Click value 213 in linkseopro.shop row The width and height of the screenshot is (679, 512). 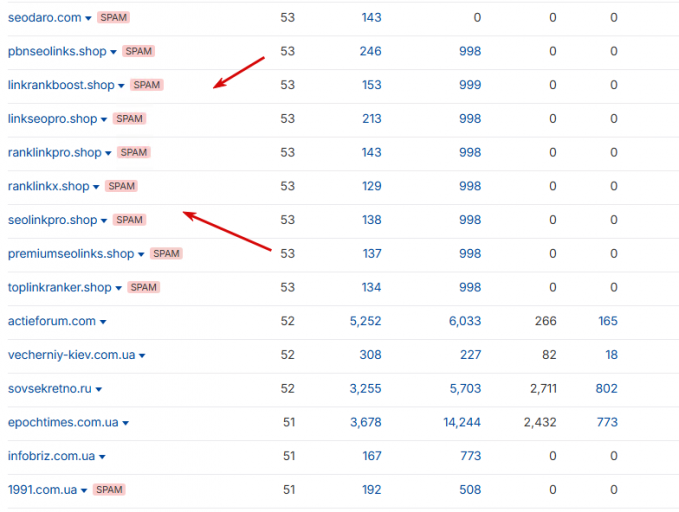372,119
